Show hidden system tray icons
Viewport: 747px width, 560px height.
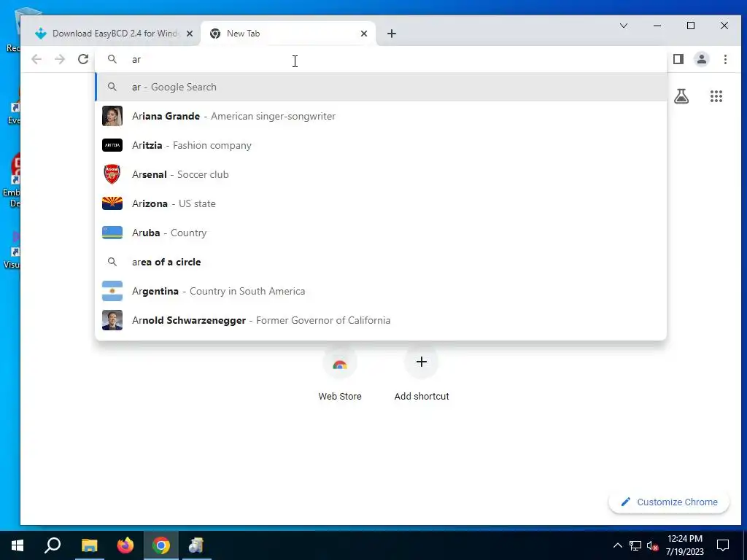(617, 545)
